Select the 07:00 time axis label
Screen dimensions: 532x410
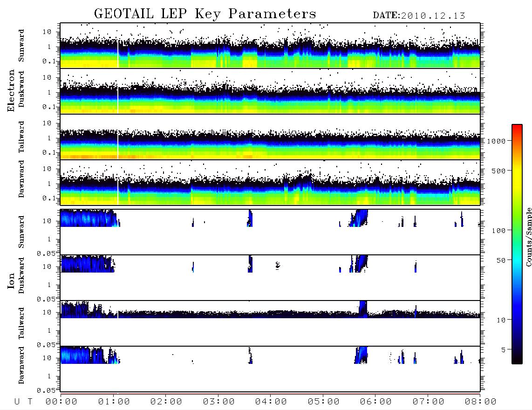click(x=429, y=402)
